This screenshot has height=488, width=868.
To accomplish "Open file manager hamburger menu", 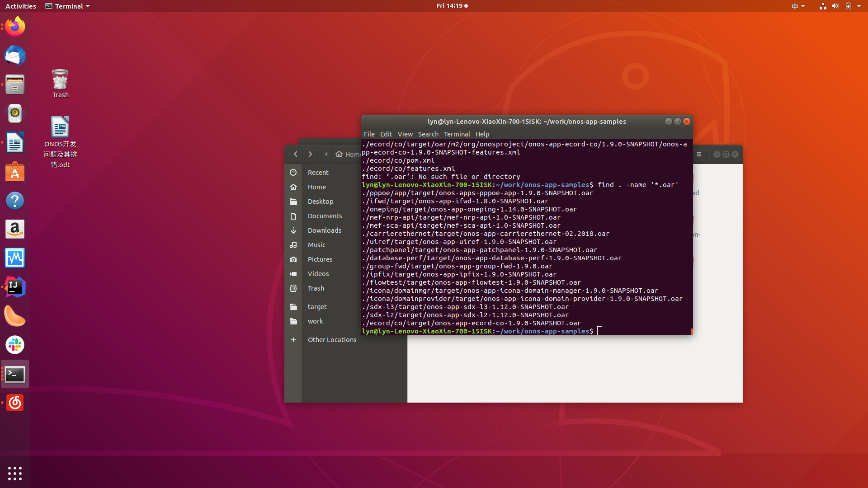I will pyautogui.click(x=699, y=154).
